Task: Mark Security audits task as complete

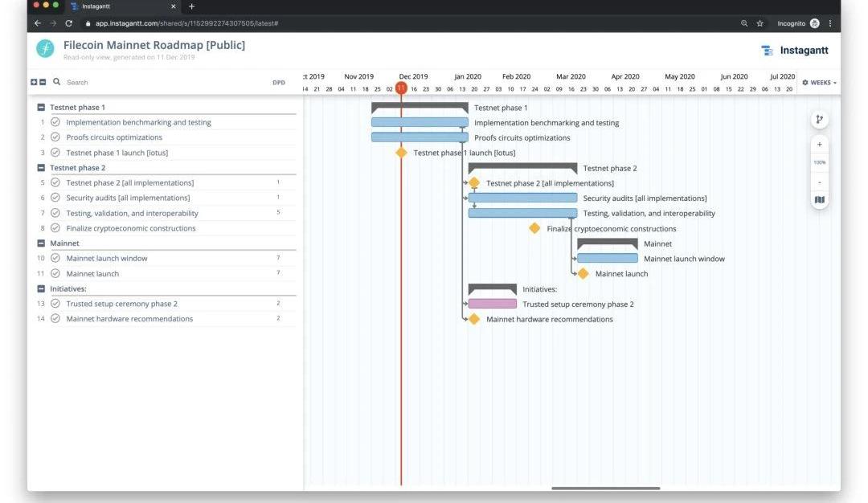Action: pyautogui.click(x=55, y=198)
